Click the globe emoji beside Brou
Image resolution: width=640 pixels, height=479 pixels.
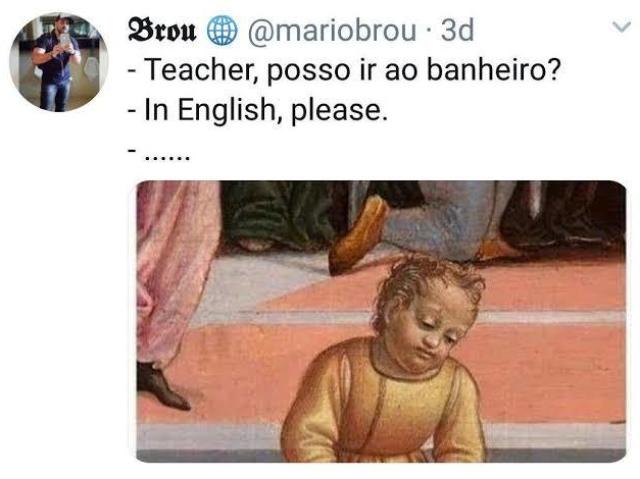pos(222,31)
